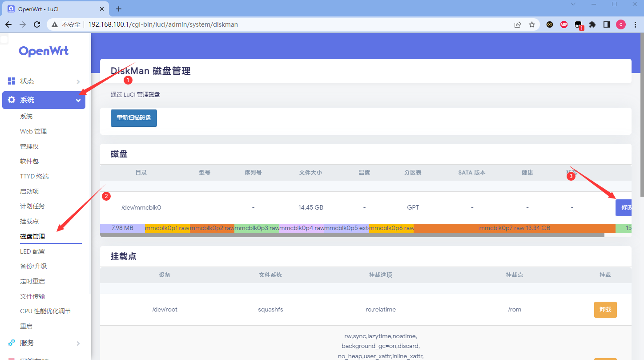Click the GPT partition table cell

click(x=413, y=207)
